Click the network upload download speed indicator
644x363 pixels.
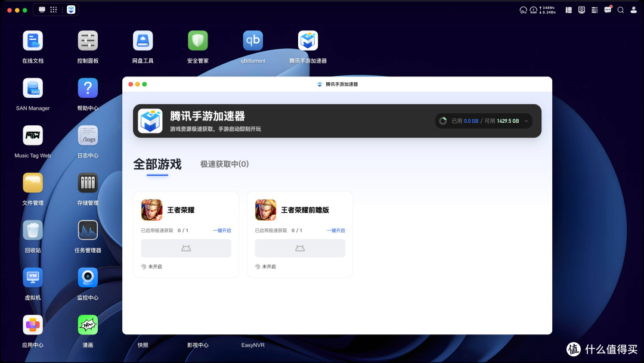coord(547,10)
